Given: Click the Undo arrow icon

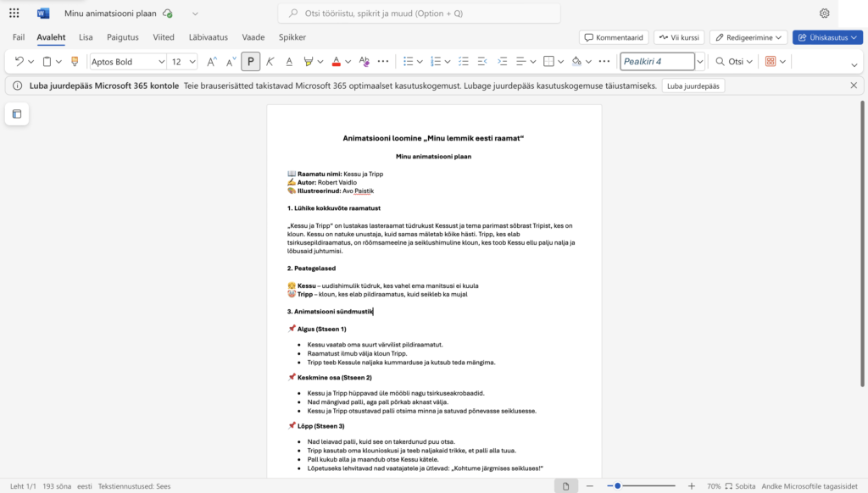Looking at the screenshot, I should coord(19,62).
